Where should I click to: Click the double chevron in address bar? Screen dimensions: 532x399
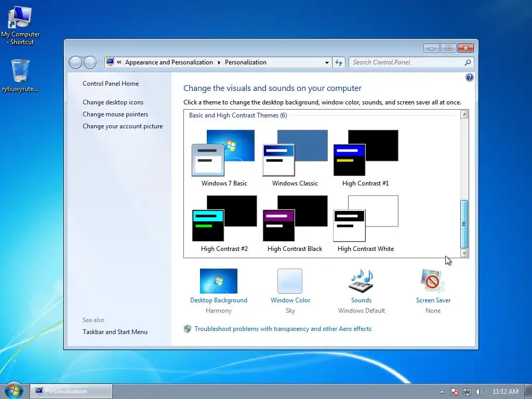point(119,62)
